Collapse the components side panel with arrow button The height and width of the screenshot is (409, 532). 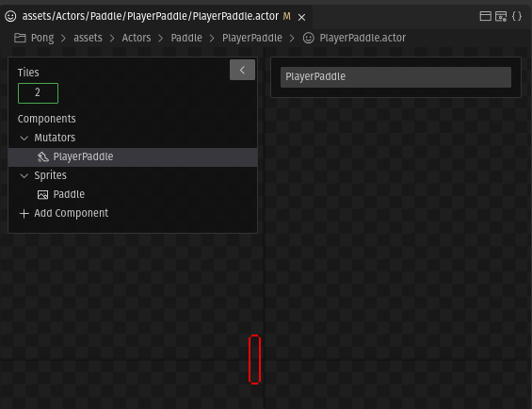pyautogui.click(x=242, y=70)
